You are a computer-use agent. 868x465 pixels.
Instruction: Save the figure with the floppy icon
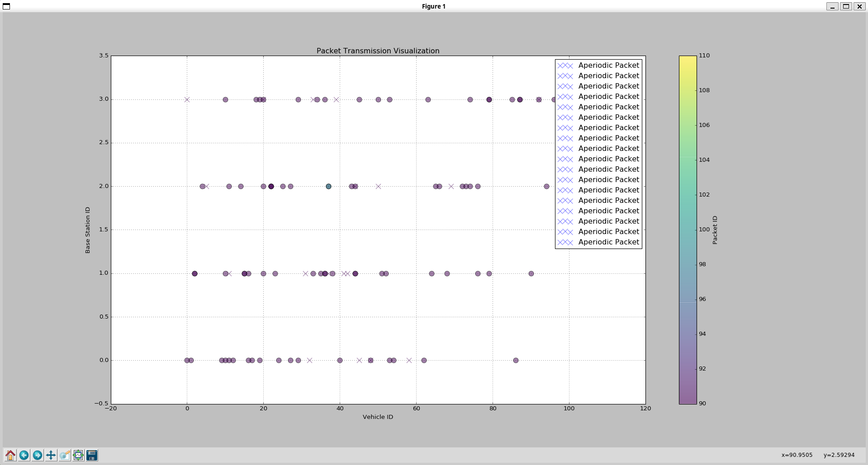(x=92, y=455)
